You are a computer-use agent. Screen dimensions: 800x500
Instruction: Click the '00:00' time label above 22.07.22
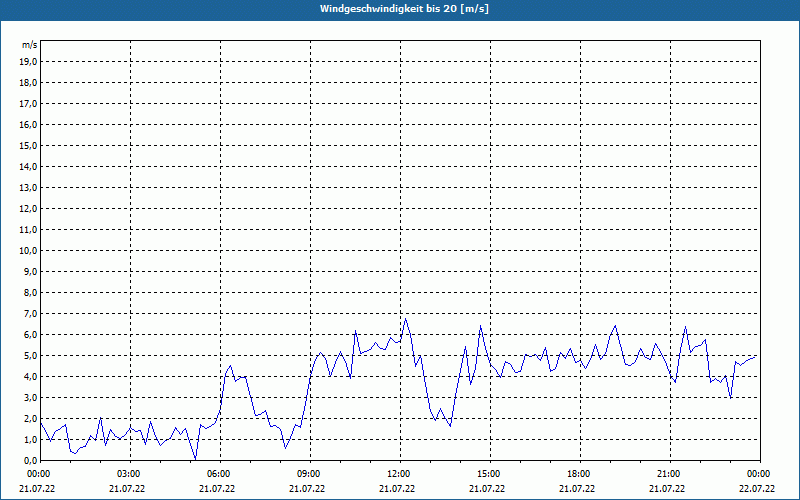[760, 474]
